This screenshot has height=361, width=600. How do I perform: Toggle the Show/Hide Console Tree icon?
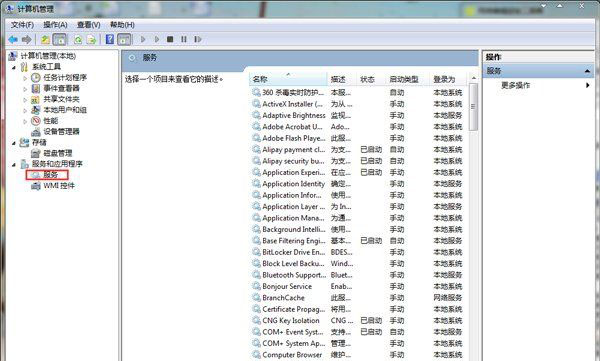pyautogui.click(x=59, y=39)
